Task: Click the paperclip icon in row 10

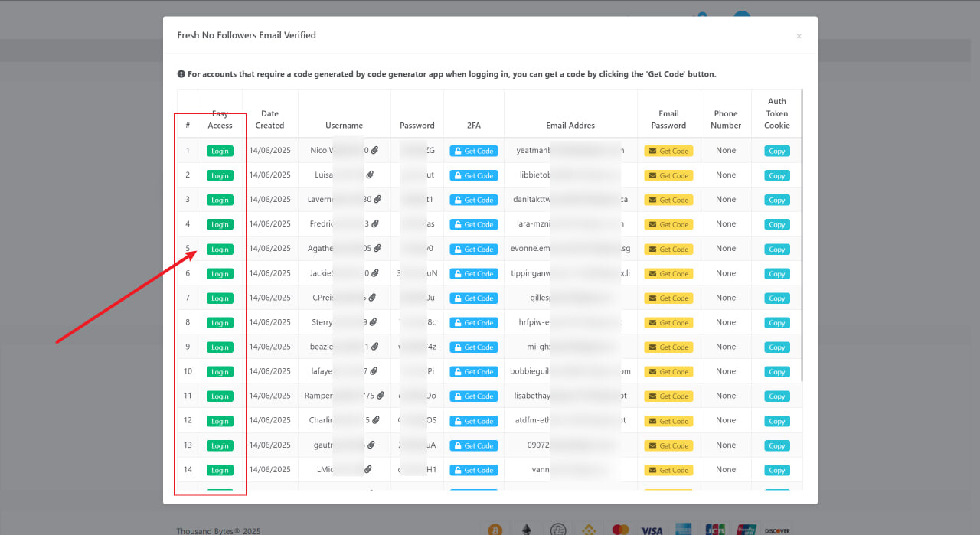Action: 374,371
